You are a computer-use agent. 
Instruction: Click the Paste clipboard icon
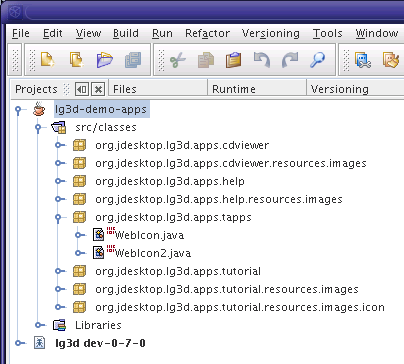[234, 60]
